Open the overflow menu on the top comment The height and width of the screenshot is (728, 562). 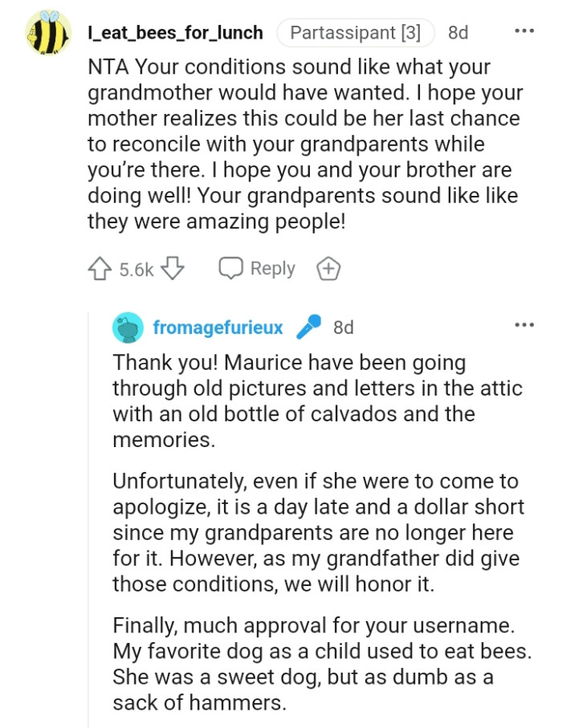pyautogui.click(x=526, y=29)
